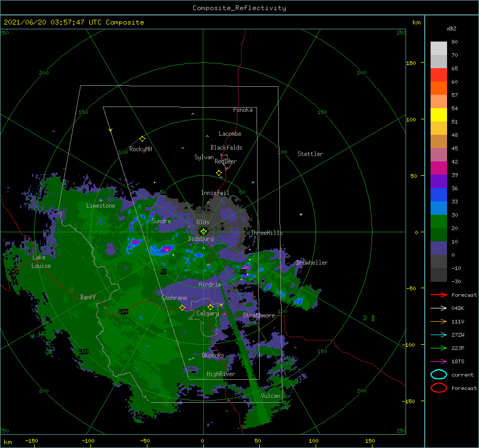Click the Drumheller city label

click(312, 263)
